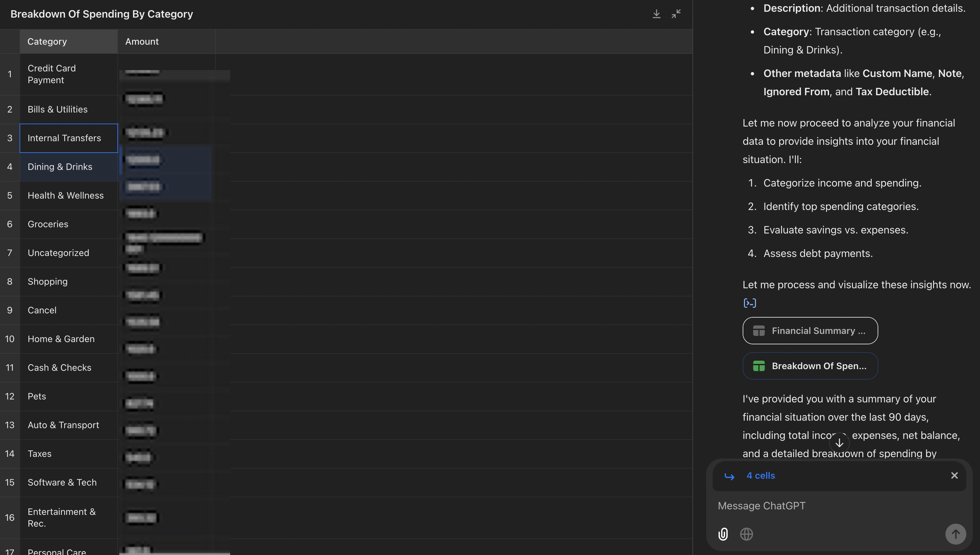View the code analysis icon

[750, 303]
